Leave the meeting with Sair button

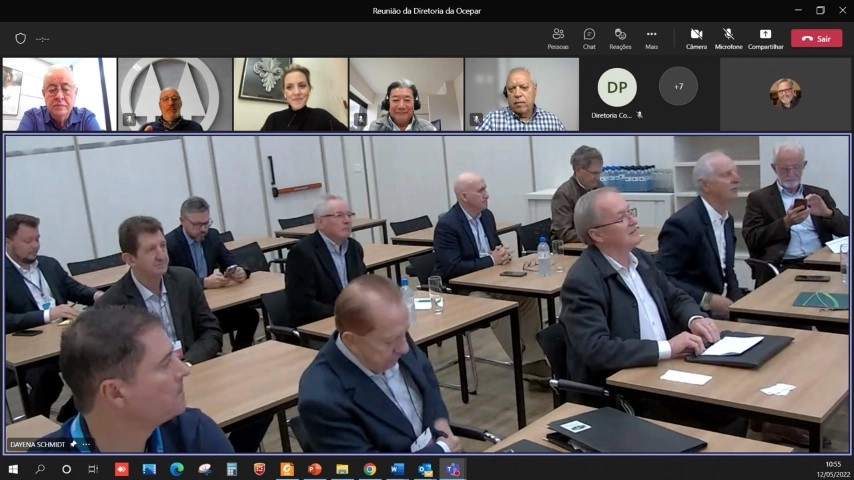pos(816,39)
